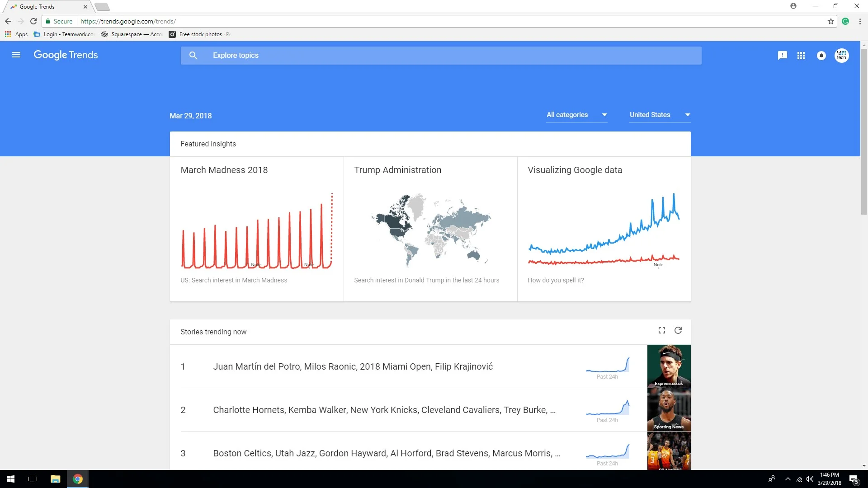The image size is (868, 488).
Task: Close the Google Trends tab
Action: pyautogui.click(x=85, y=7)
